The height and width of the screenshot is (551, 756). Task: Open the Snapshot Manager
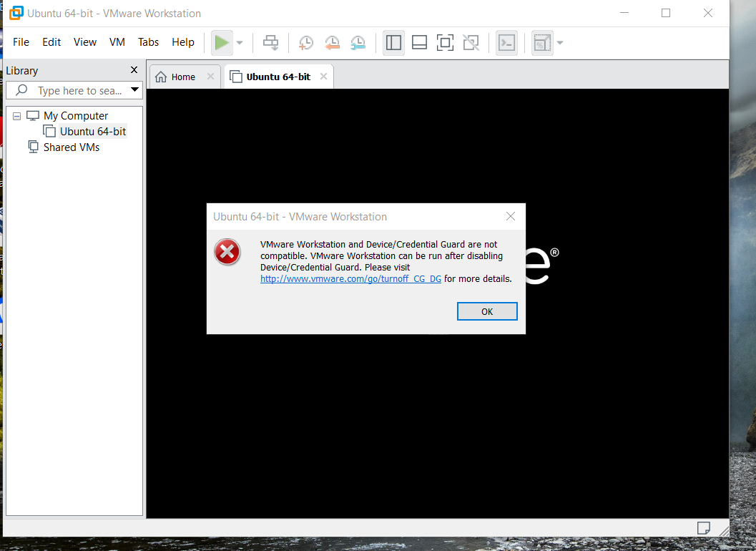pyautogui.click(x=358, y=42)
